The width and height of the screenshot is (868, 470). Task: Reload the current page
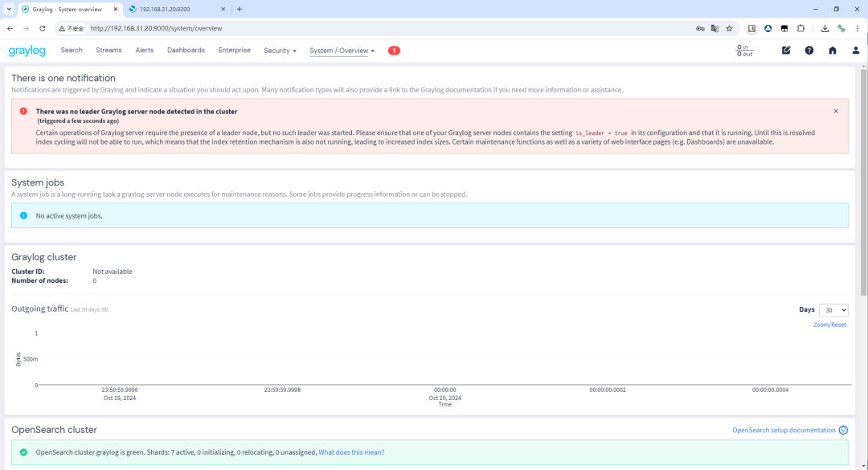pos(42,28)
